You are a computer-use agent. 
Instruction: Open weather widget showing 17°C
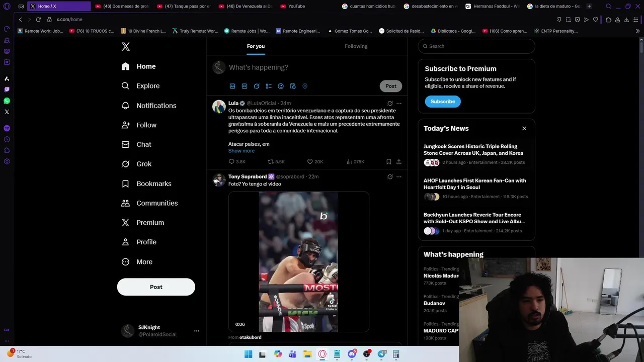[x=19, y=354]
